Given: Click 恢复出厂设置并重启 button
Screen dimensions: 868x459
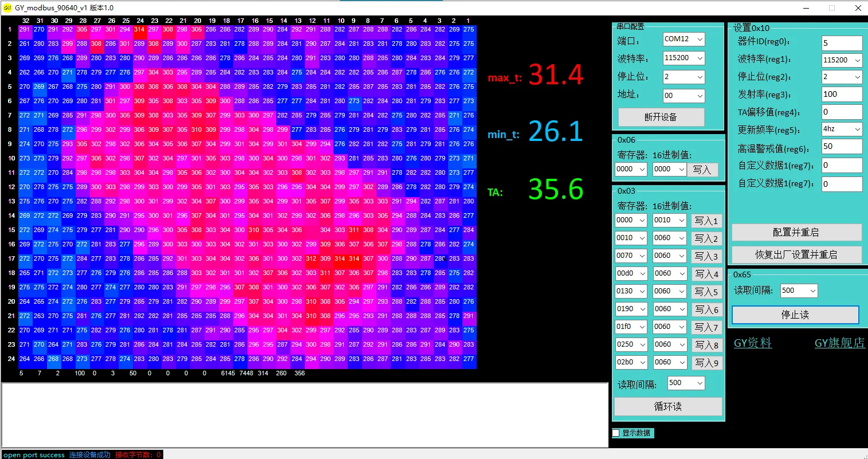Looking at the screenshot, I should click(x=796, y=254).
